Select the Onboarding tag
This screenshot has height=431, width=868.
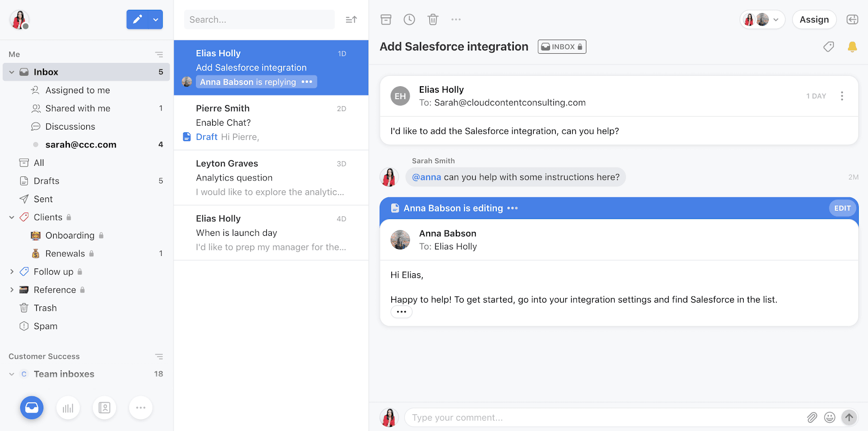point(70,235)
